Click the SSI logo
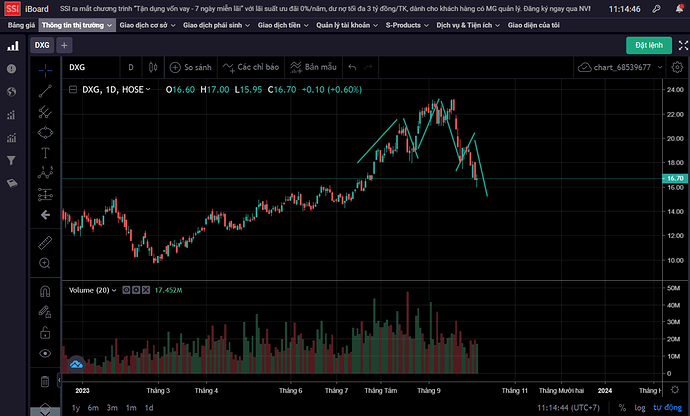This screenshot has width=690, height=416. click(12, 8)
